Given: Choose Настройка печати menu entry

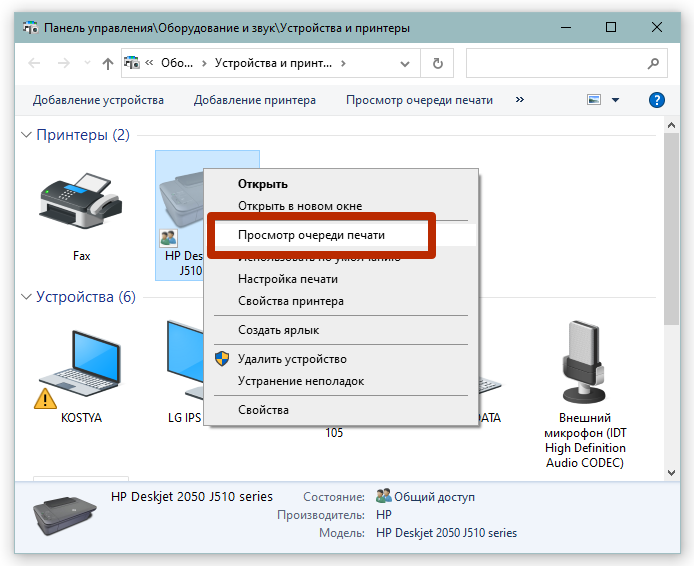Looking at the screenshot, I should pyautogui.click(x=341, y=279).
